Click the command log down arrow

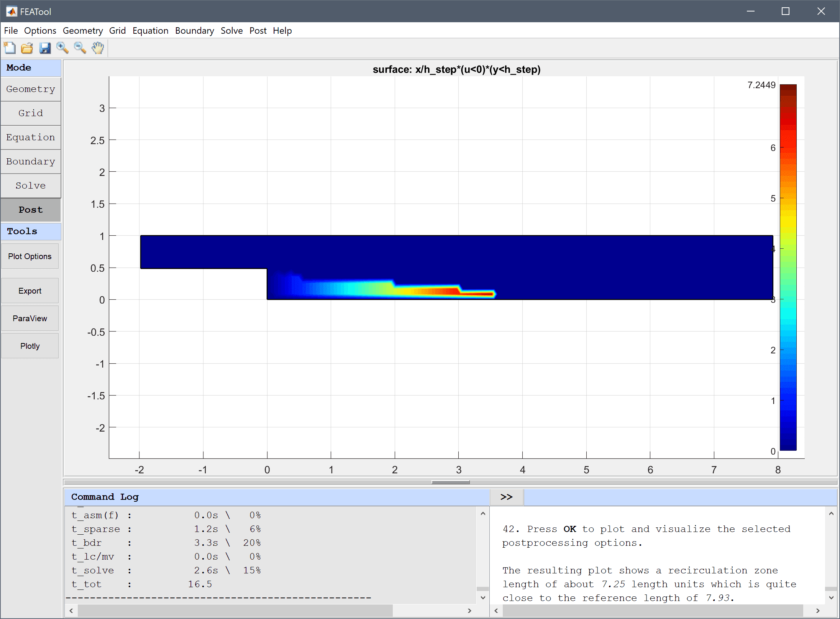[x=483, y=598]
